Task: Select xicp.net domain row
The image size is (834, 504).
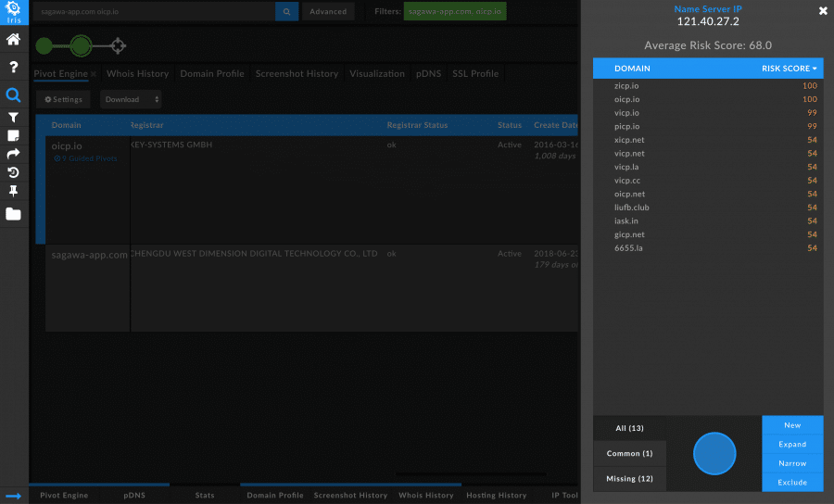Action: point(708,140)
